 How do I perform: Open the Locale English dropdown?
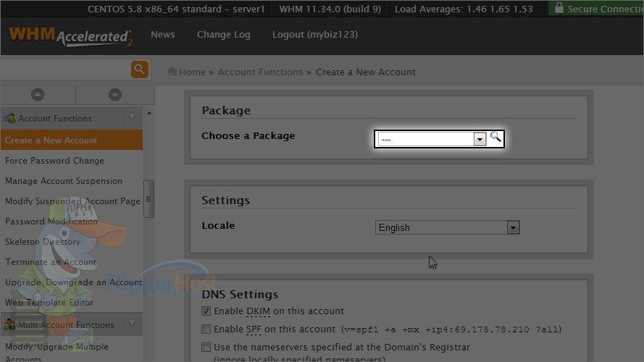(447, 227)
